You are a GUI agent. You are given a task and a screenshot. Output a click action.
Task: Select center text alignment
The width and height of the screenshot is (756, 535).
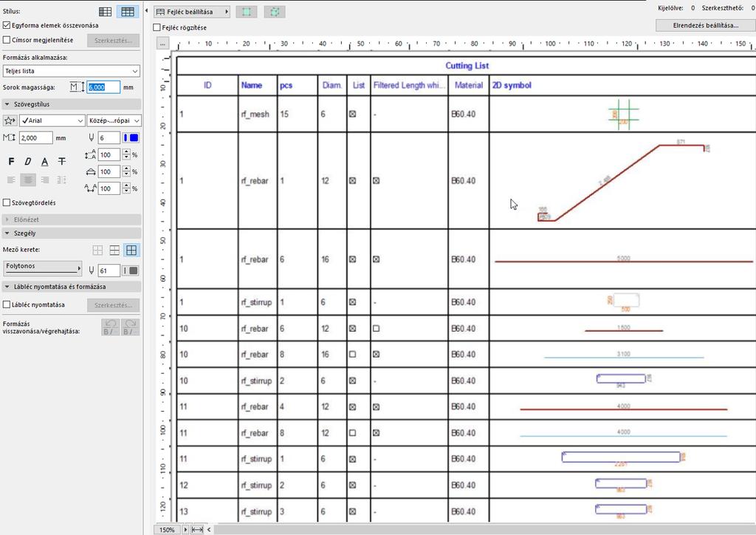tap(28, 180)
